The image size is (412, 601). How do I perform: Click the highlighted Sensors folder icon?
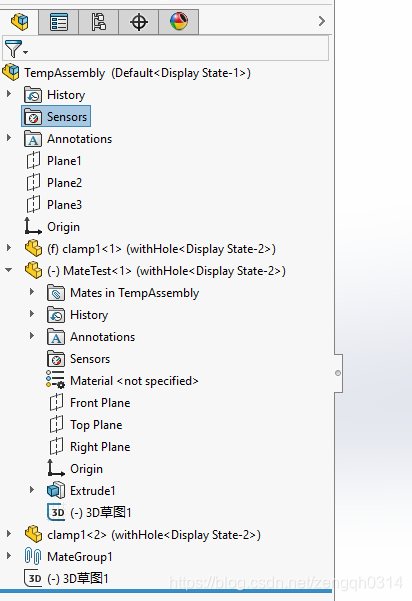click(x=33, y=117)
